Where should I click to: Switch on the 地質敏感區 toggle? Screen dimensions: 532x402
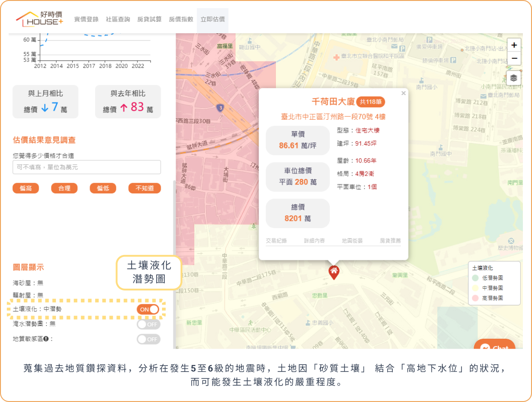(148, 339)
